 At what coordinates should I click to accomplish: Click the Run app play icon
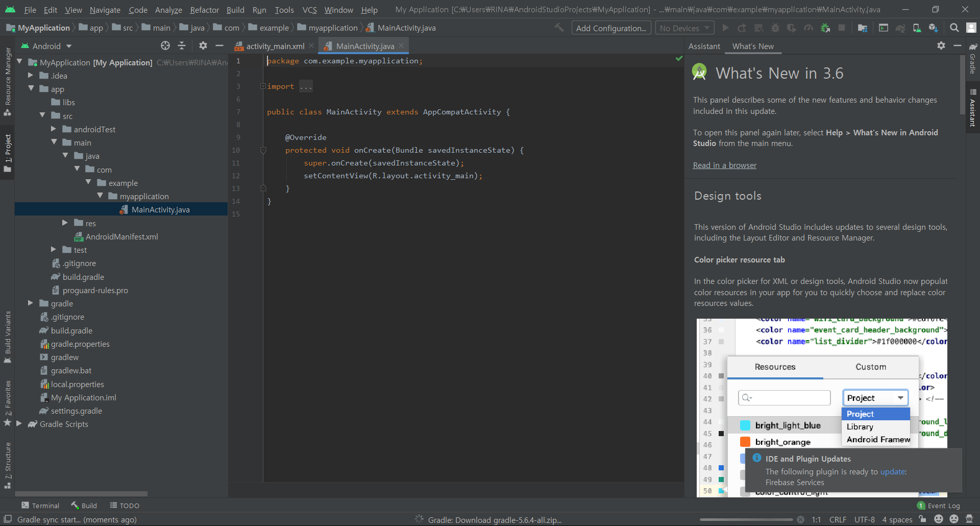pyautogui.click(x=725, y=28)
